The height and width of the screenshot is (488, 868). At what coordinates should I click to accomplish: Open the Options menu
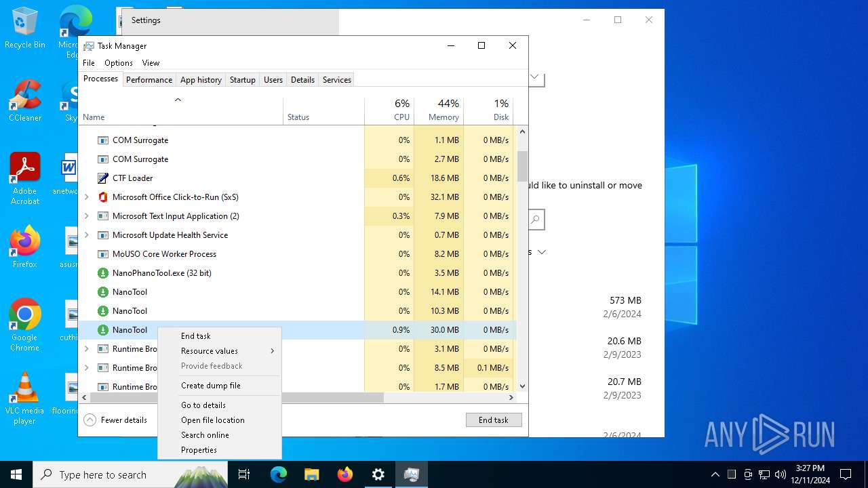click(x=119, y=63)
